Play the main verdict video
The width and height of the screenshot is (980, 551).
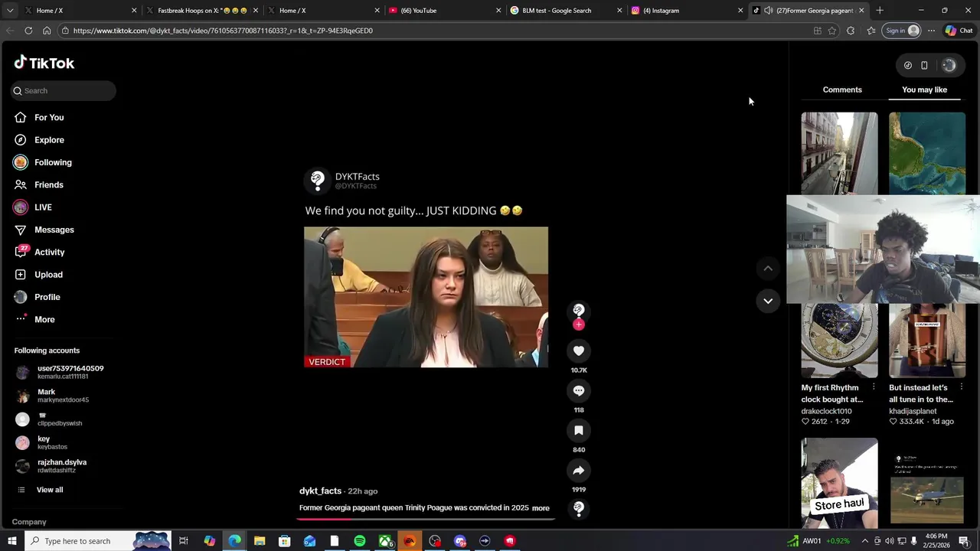pos(426,297)
